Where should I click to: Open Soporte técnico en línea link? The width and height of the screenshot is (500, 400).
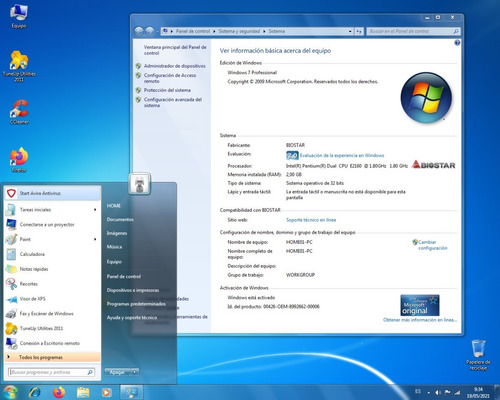click(311, 220)
